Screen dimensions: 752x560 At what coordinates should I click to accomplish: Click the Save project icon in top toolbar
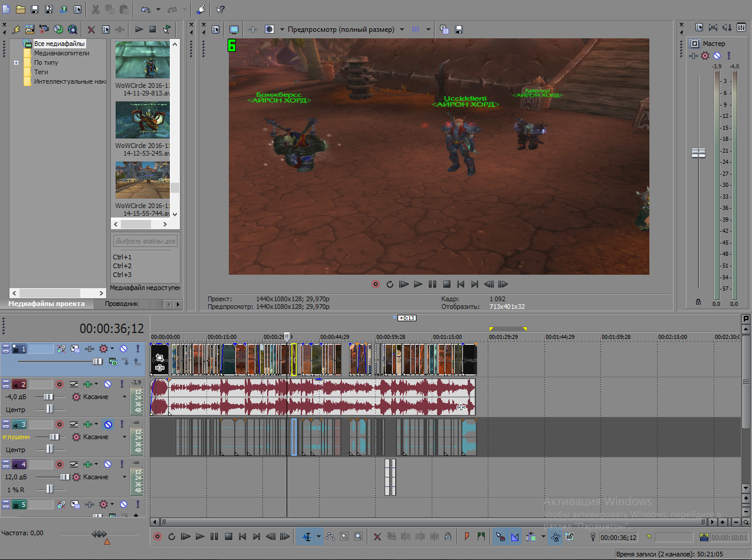tap(35, 9)
